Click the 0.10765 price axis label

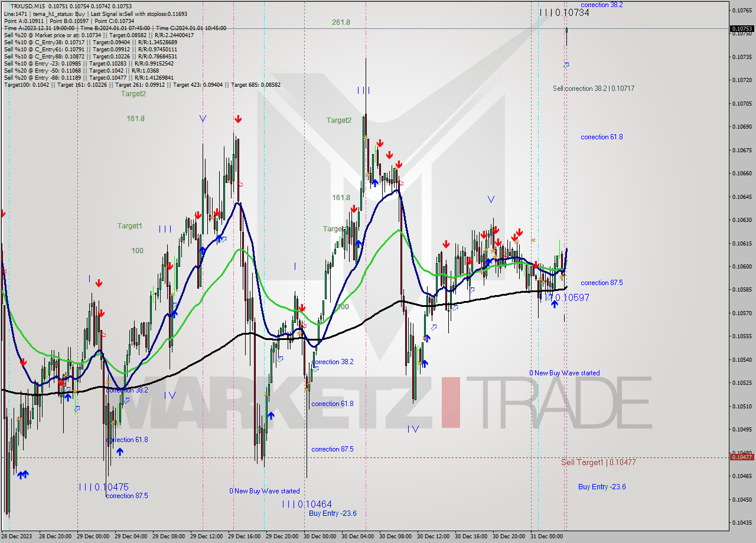pos(742,10)
